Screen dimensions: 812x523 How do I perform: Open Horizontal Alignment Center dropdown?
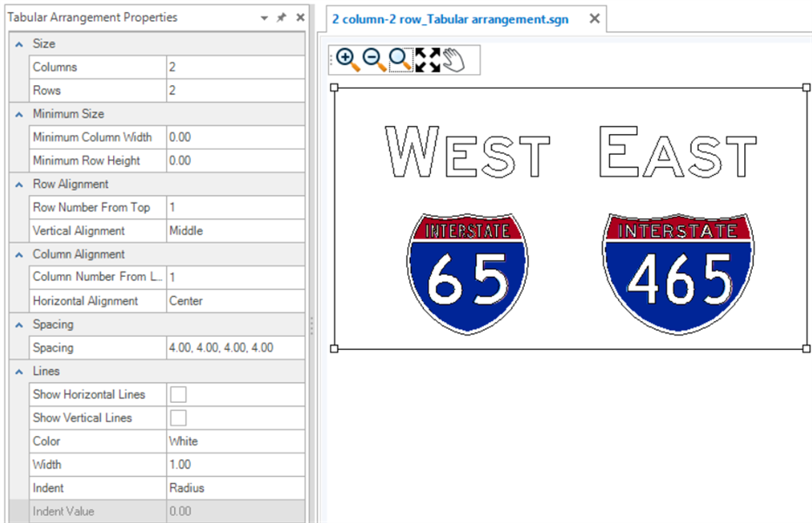(x=236, y=301)
